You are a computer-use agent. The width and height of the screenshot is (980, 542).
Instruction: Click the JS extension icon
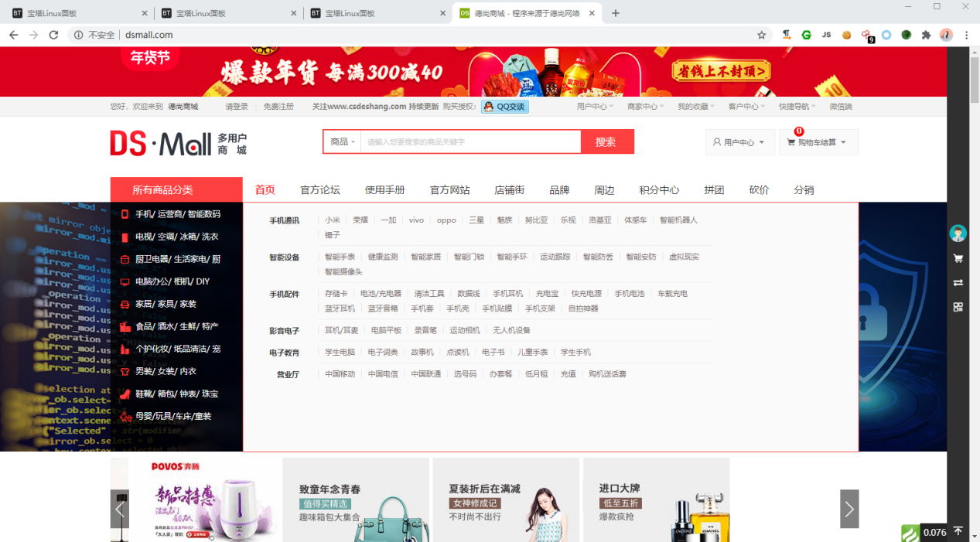pyautogui.click(x=826, y=35)
